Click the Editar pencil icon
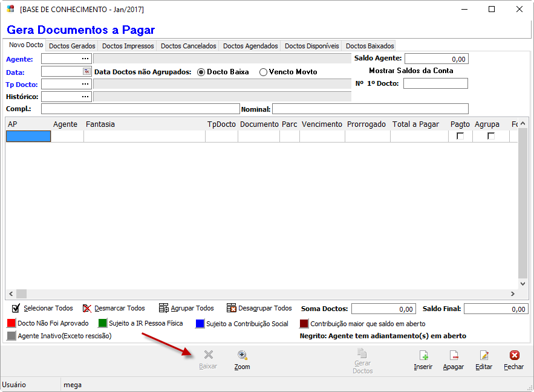The image size is (534, 392). (x=484, y=355)
